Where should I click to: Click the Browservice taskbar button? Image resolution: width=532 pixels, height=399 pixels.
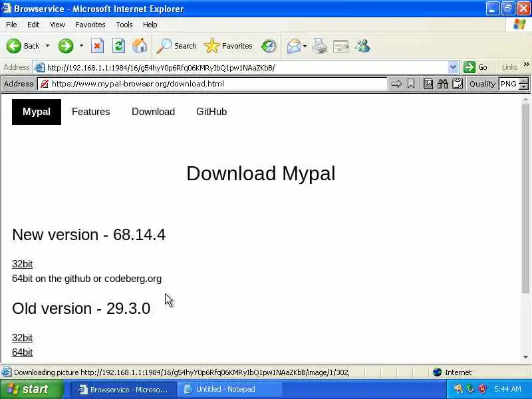click(124, 389)
